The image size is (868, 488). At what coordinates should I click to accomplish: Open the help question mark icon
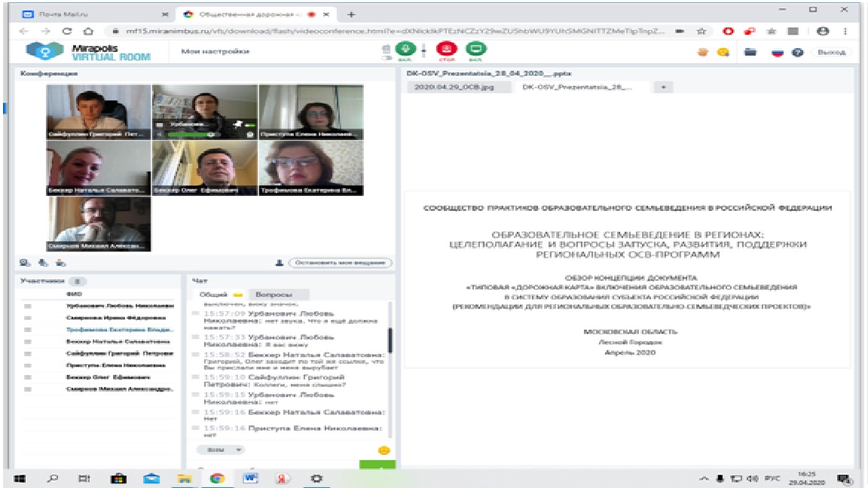click(797, 52)
